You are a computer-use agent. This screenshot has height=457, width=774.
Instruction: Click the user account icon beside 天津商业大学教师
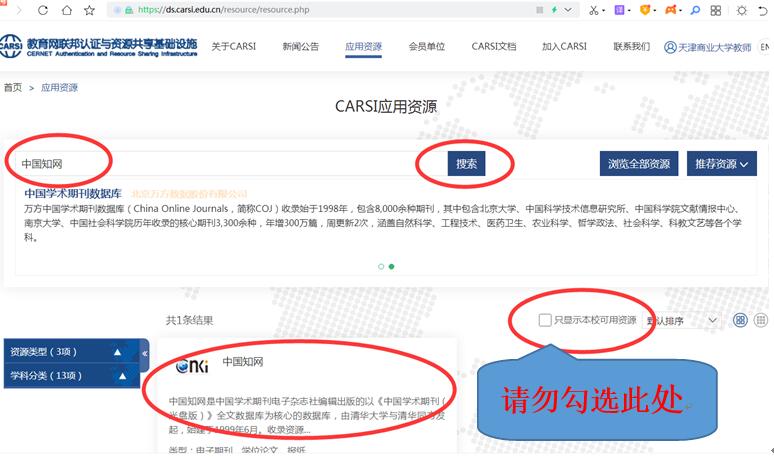point(670,47)
